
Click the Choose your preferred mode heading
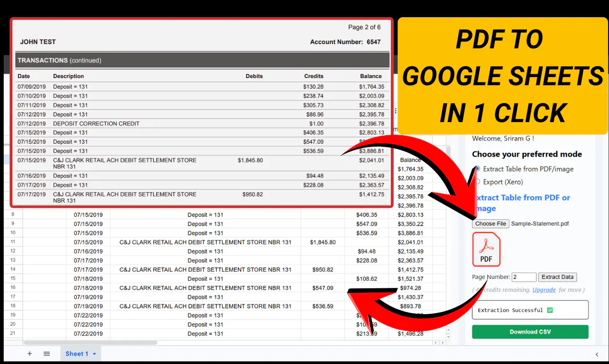(527, 154)
